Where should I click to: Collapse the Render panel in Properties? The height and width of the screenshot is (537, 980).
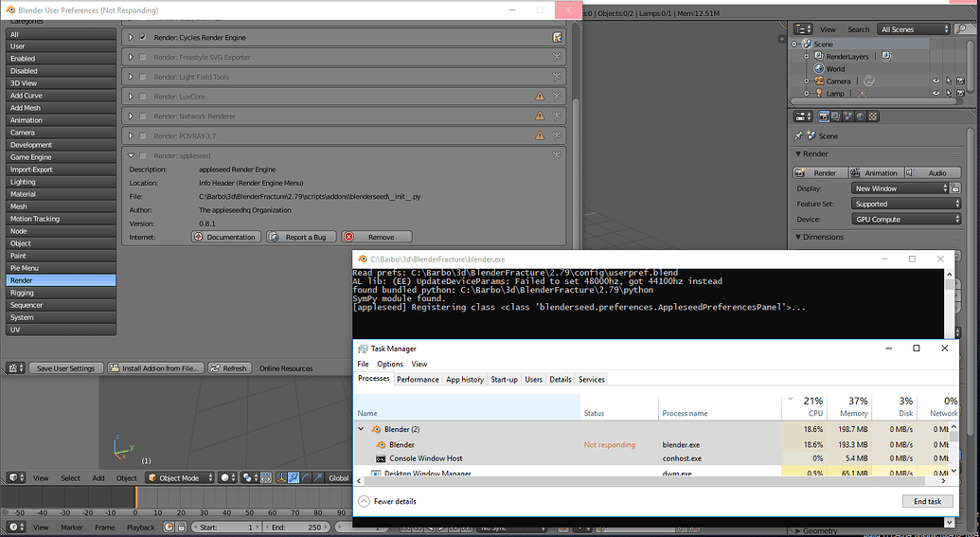click(x=798, y=153)
